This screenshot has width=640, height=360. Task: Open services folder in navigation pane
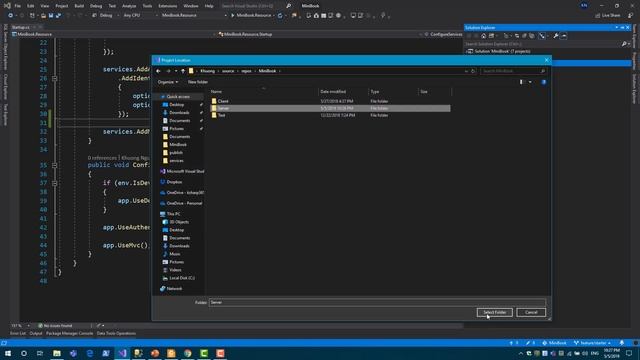pyautogui.click(x=176, y=161)
